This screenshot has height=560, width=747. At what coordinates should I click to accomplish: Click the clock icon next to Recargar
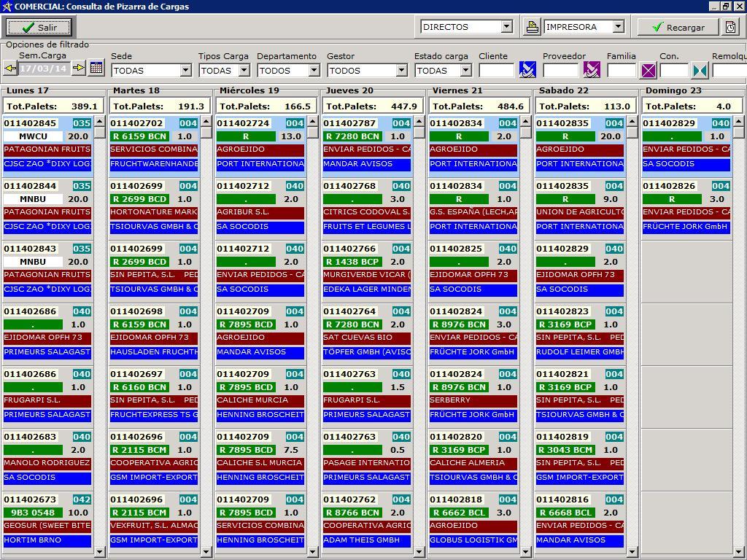pyautogui.click(x=731, y=27)
